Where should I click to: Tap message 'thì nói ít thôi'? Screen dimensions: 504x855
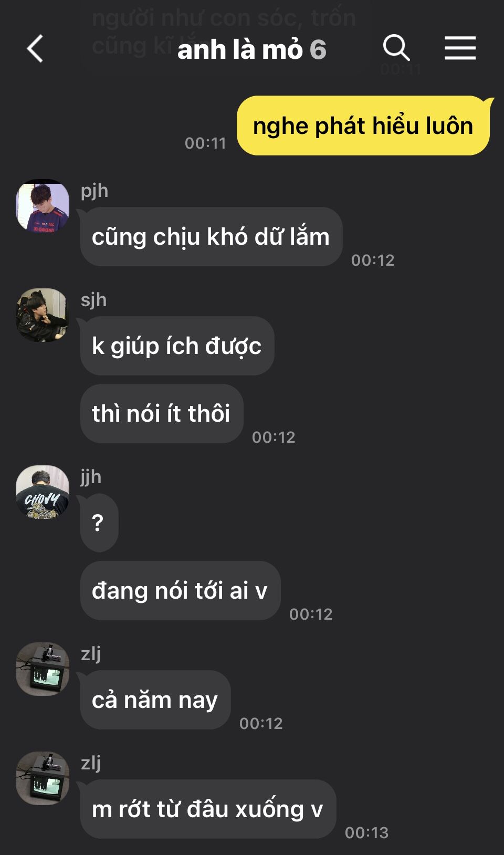[162, 413]
